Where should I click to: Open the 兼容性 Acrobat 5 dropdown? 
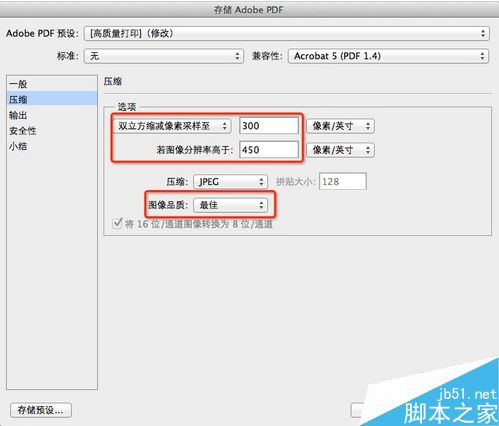coord(388,56)
